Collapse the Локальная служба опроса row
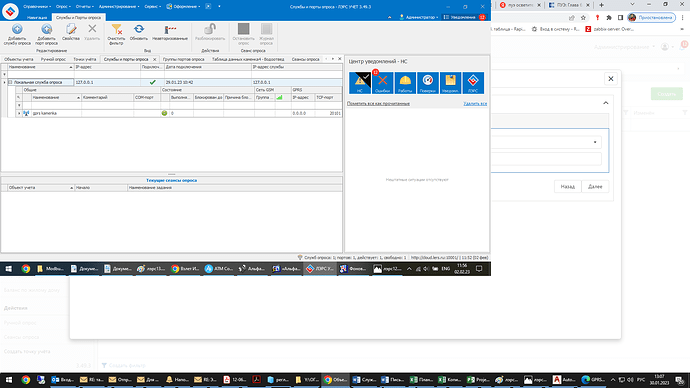 click(10, 82)
